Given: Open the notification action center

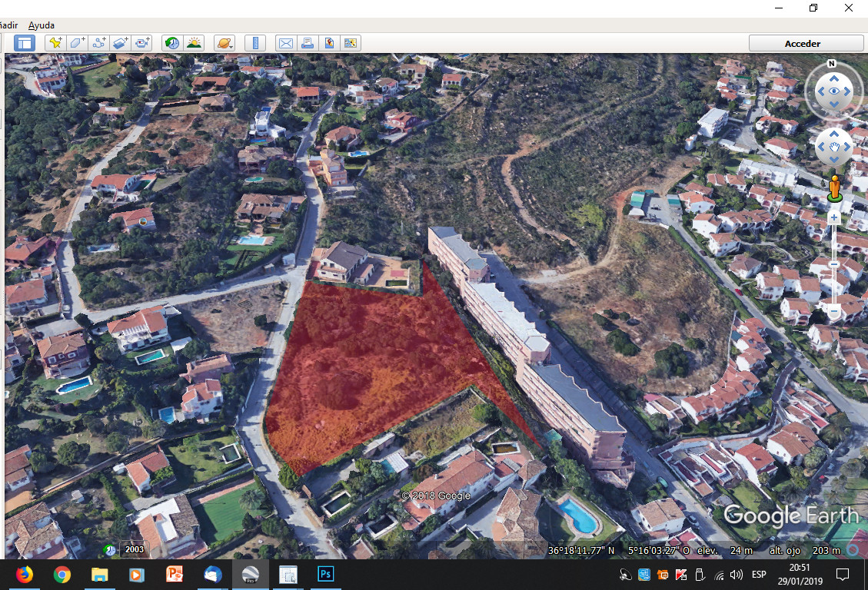Looking at the screenshot, I should coord(842,575).
